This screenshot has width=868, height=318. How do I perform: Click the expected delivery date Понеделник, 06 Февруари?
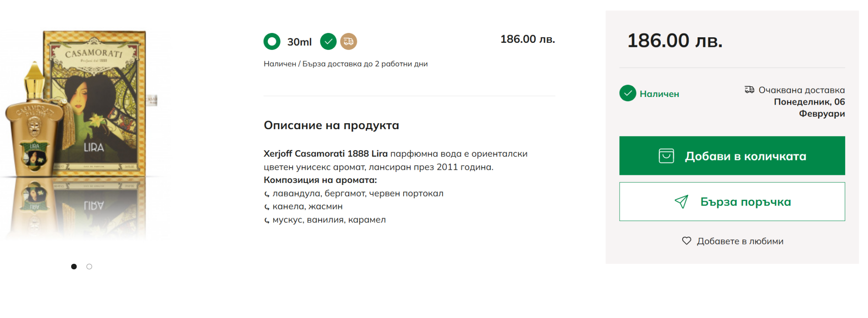[809, 108]
